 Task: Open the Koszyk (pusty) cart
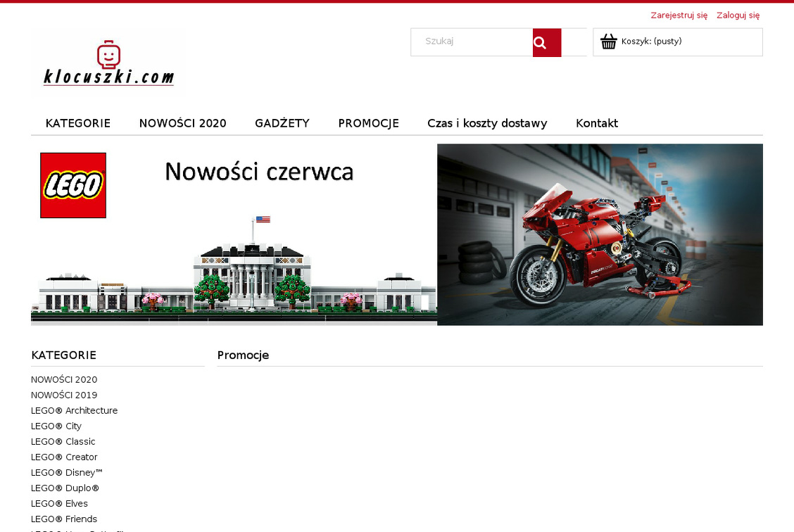678,42
